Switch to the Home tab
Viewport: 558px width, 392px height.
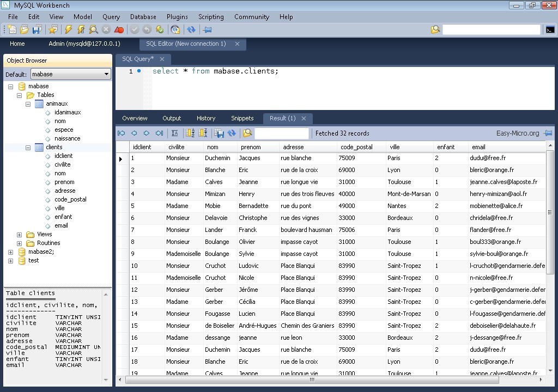coord(17,44)
